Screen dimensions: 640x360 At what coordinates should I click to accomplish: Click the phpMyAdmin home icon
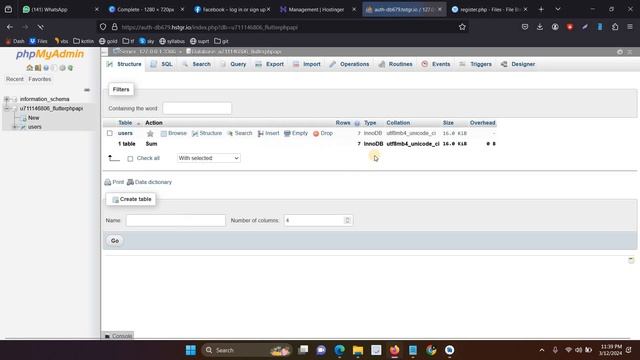point(29,68)
